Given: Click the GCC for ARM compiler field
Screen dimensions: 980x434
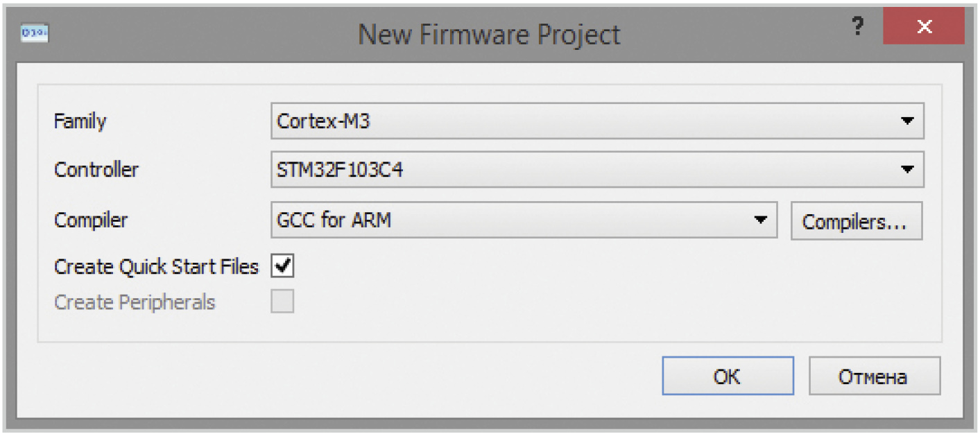Looking at the screenshot, I should (524, 220).
